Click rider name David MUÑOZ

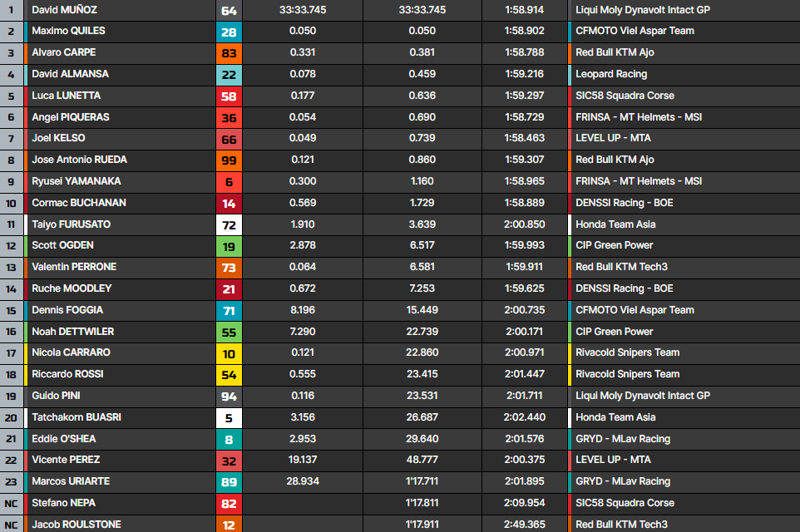(x=63, y=10)
